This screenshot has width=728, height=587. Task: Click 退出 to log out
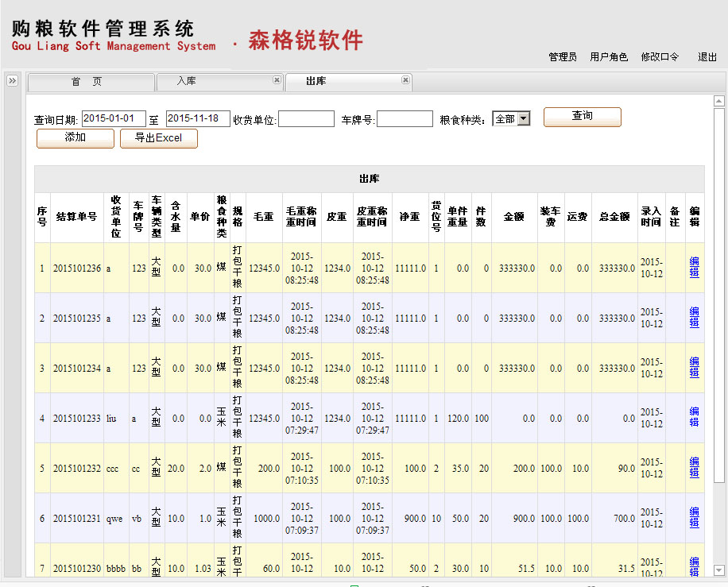click(x=707, y=57)
